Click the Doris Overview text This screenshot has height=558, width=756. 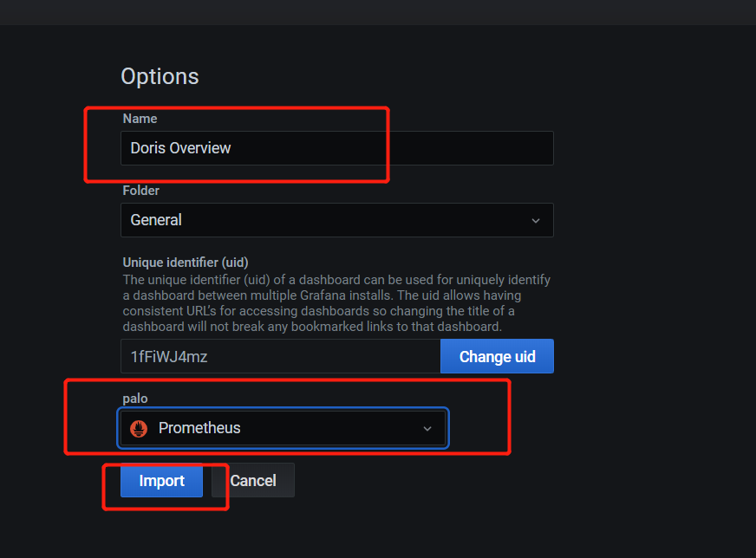click(180, 148)
